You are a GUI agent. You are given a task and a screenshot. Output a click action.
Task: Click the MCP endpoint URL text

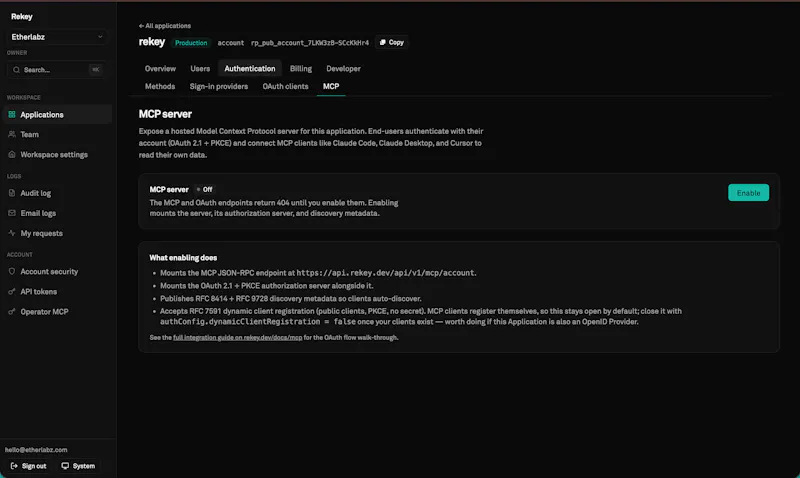(385, 273)
